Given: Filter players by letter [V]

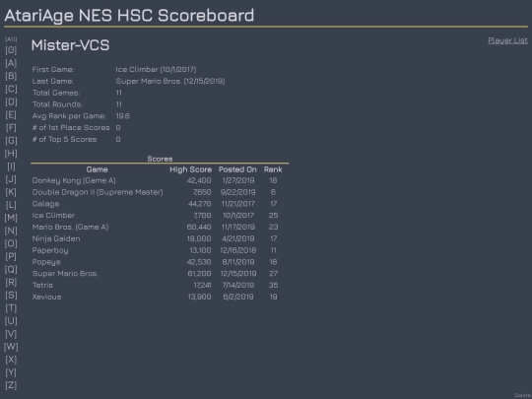Looking at the screenshot, I should pos(11,334).
